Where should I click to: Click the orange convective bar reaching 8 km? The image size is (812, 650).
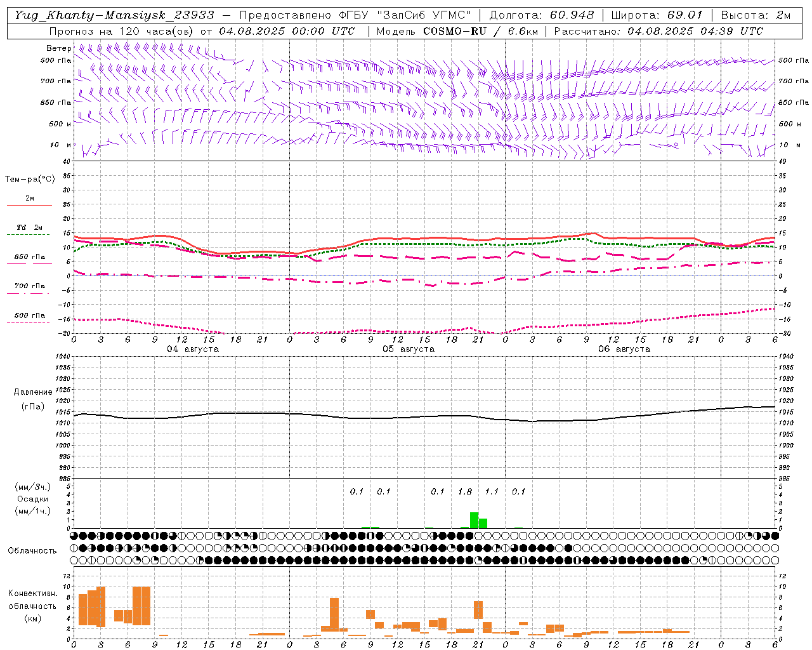tap(334, 614)
